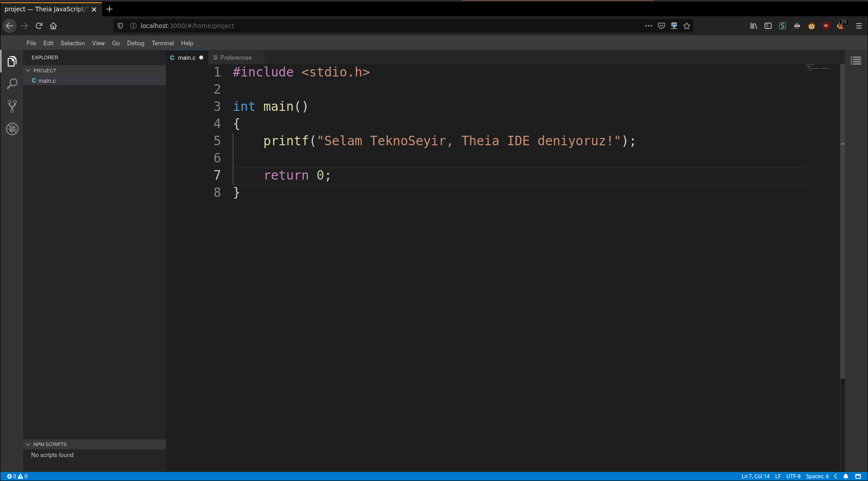Open page actions three-dot menu

point(649,26)
